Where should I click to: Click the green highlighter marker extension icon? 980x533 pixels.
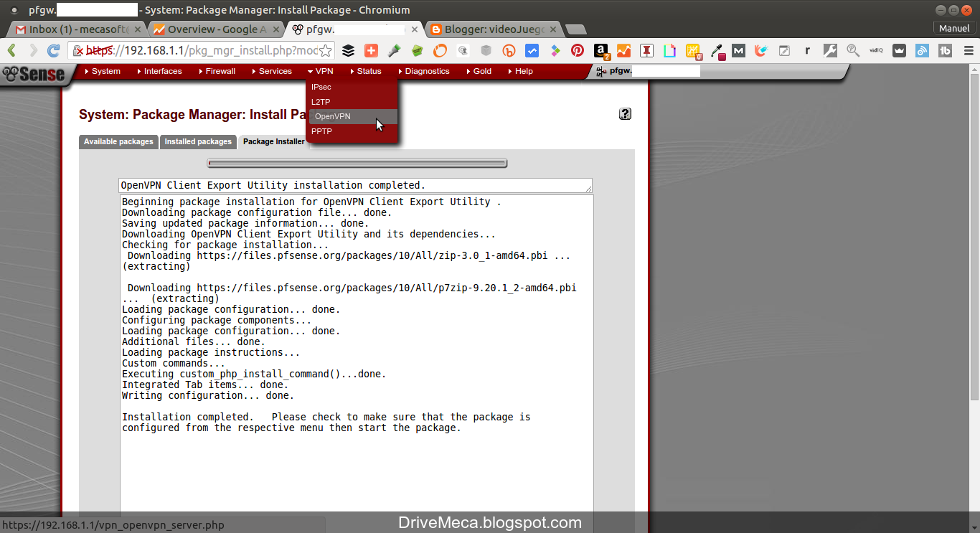pyautogui.click(x=394, y=51)
